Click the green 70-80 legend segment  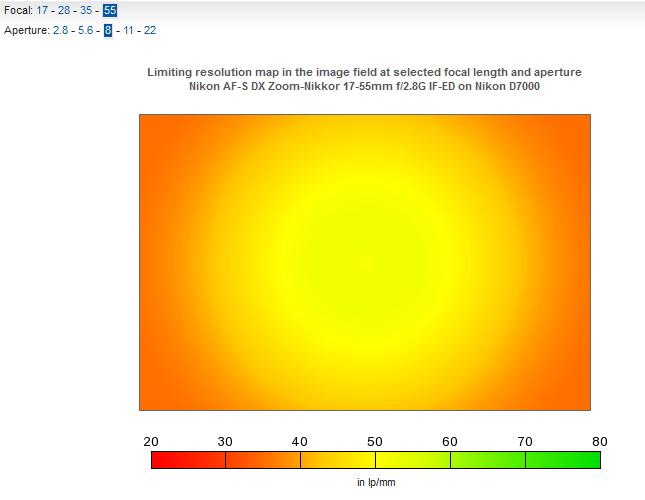click(x=563, y=460)
